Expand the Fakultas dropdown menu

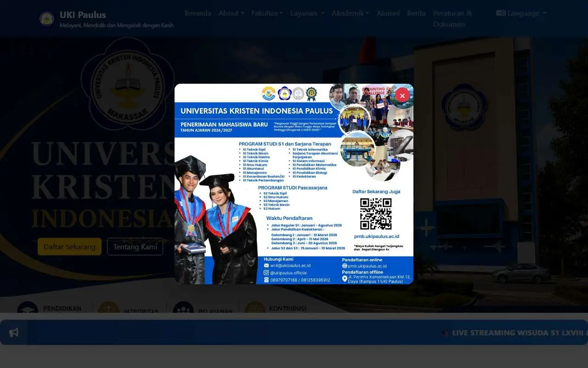point(267,13)
